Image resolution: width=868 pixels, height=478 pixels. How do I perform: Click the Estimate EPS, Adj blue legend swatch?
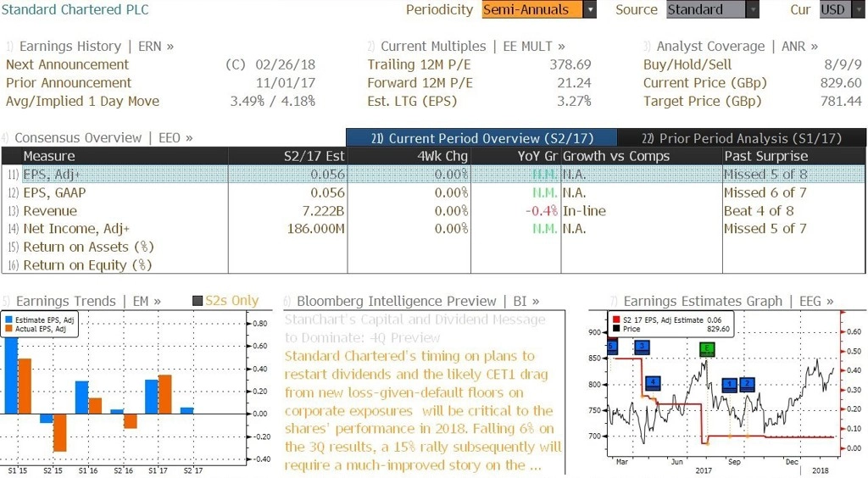(8, 320)
